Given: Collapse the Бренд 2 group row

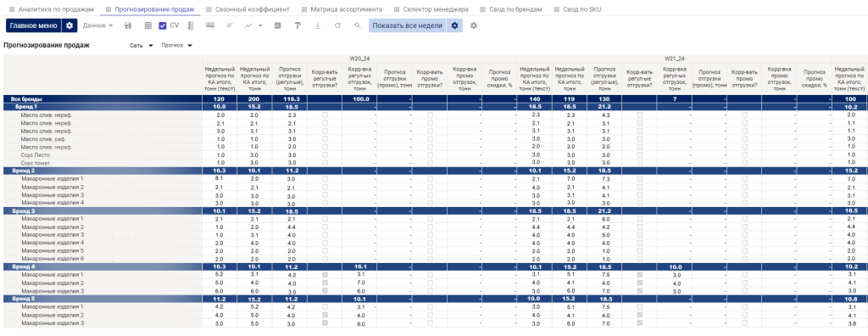Looking at the screenshot, I should 103,171.
